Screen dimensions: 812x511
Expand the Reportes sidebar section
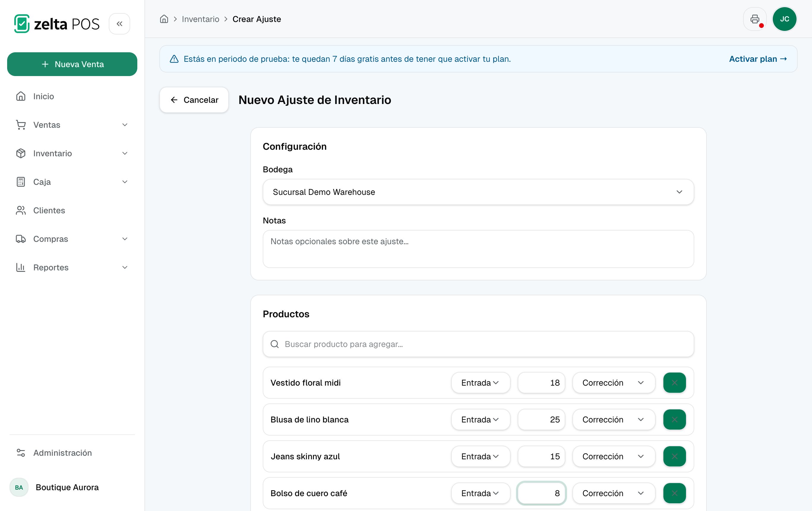click(72, 267)
